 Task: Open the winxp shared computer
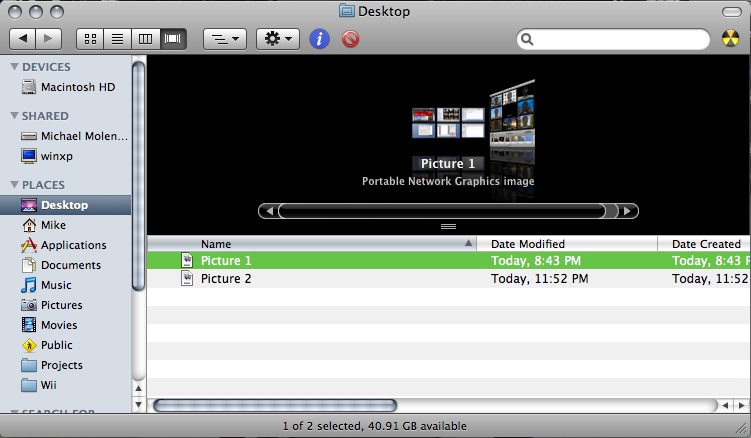pyautogui.click(x=58, y=156)
